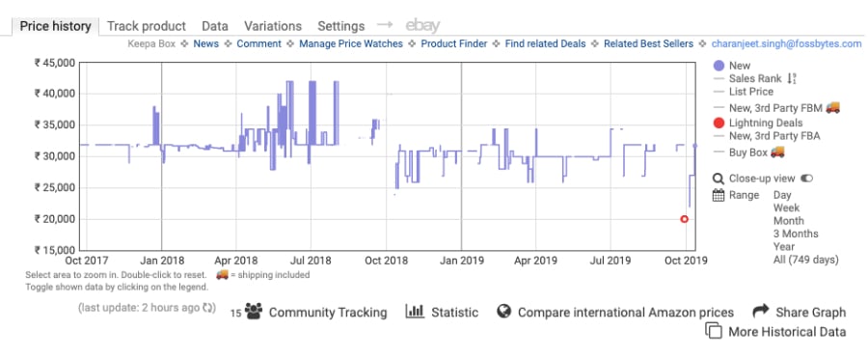Set range to Day

click(x=782, y=195)
